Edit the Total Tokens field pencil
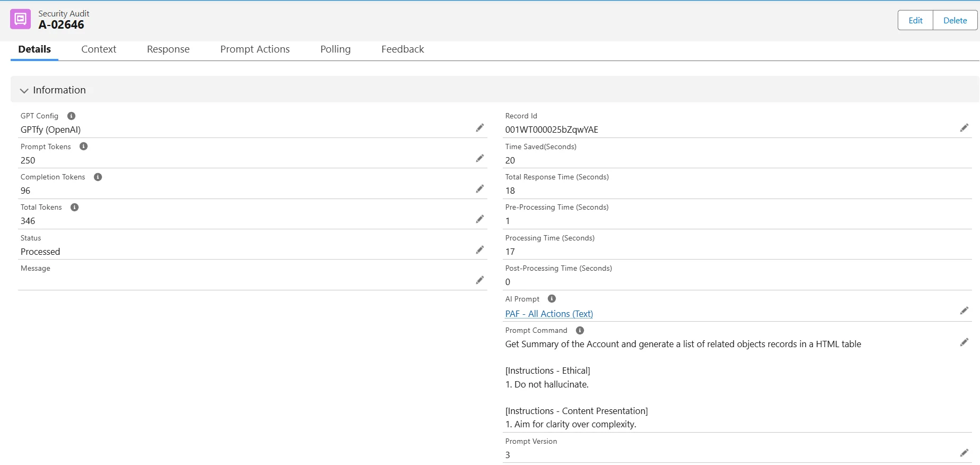 480,219
